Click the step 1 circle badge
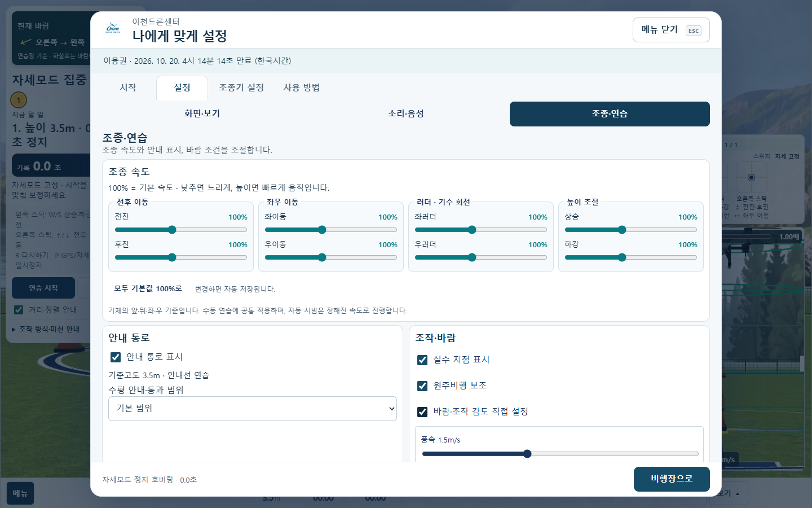This screenshot has height=508, width=812. click(x=19, y=100)
